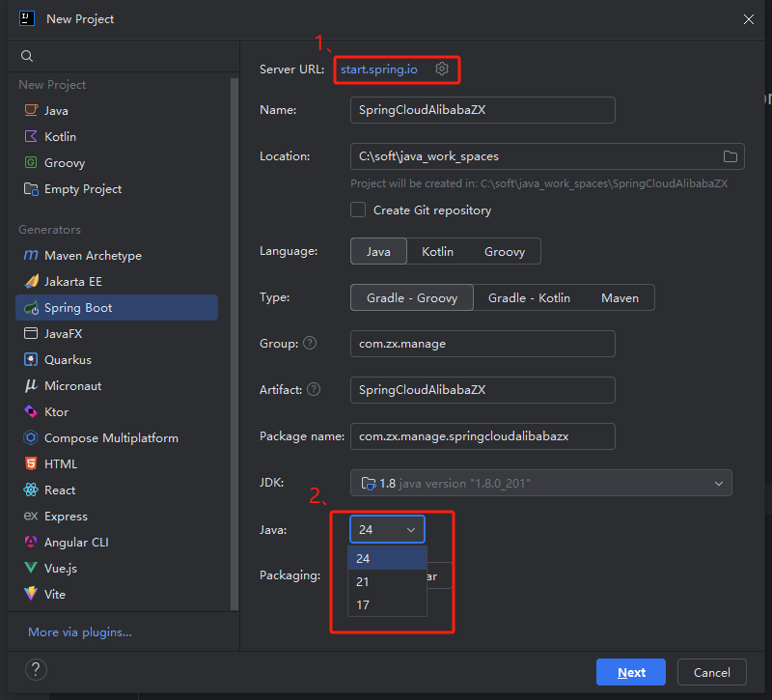Click the 'Generators' section heading

pyautogui.click(x=49, y=230)
